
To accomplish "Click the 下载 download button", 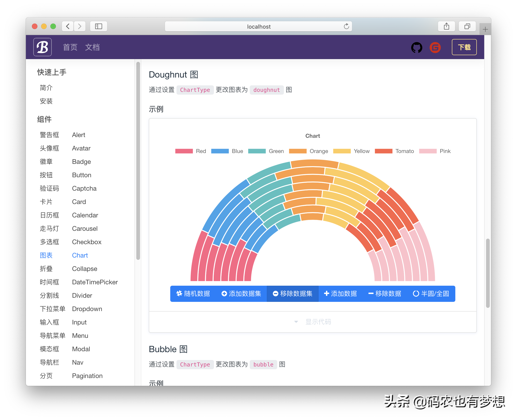I will coord(464,47).
